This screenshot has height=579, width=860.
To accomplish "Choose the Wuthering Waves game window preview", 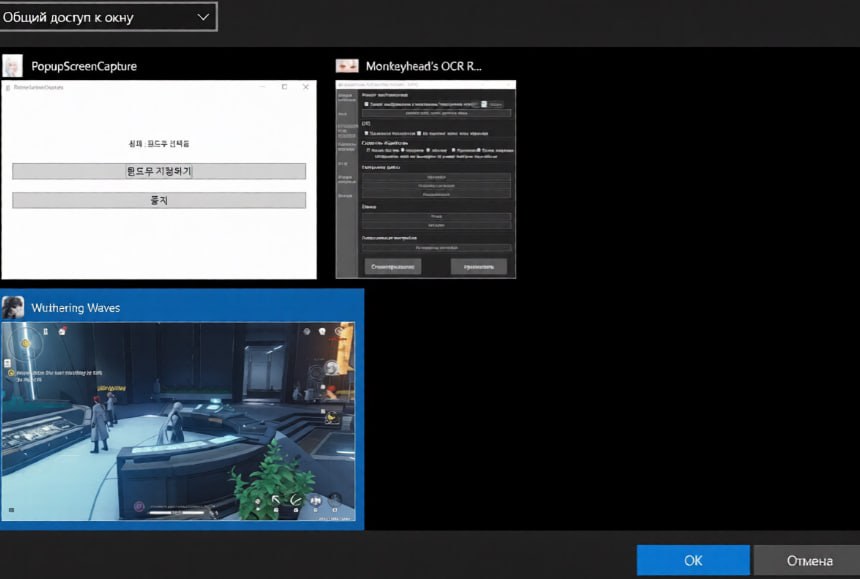I will pyautogui.click(x=178, y=421).
